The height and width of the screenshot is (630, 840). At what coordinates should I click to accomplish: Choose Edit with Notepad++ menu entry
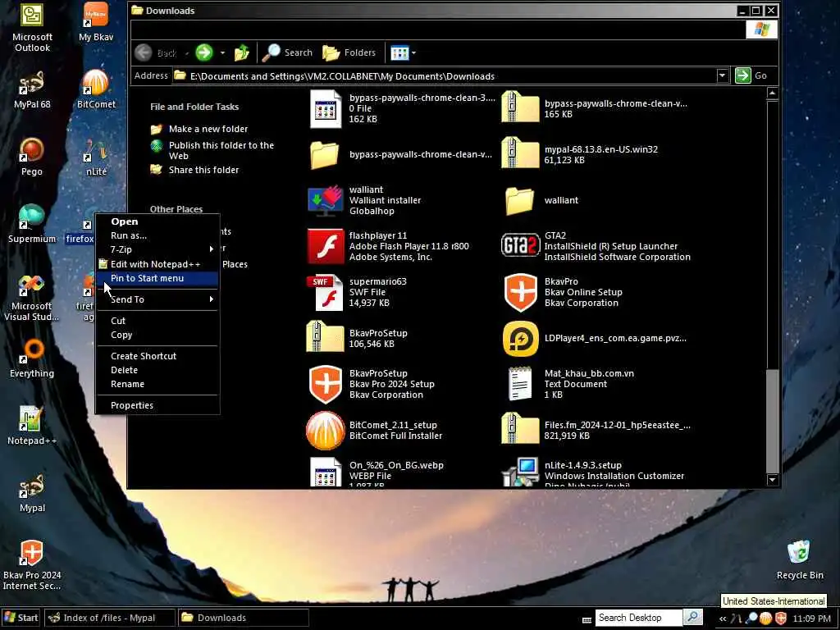tap(157, 264)
